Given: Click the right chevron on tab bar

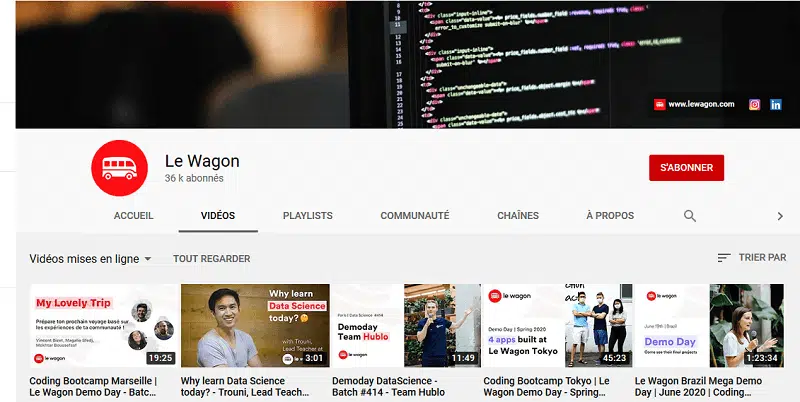Looking at the screenshot, I should (x=780, y=216).
